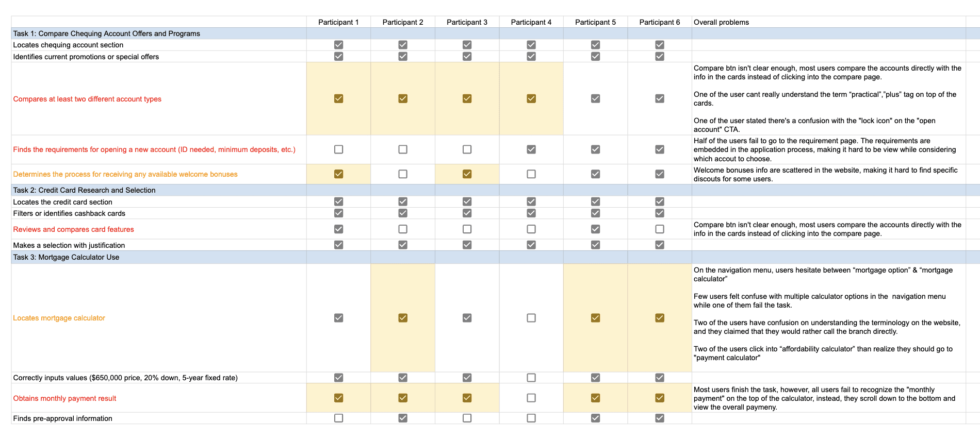Select the Participant 2 column header
Viewport: 980px width, 440px height.
point(403,22)
